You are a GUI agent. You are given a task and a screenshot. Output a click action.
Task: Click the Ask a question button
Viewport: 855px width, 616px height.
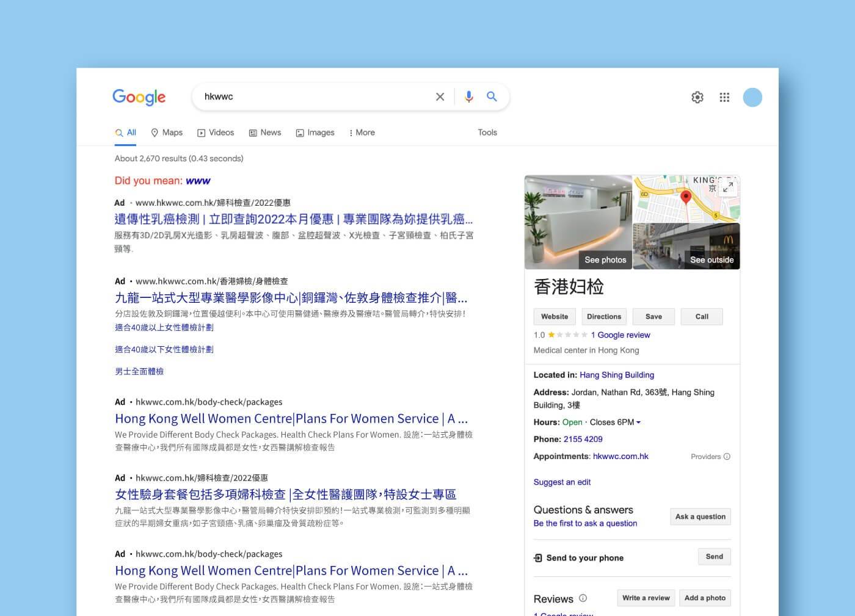click(x=700, y=516)
